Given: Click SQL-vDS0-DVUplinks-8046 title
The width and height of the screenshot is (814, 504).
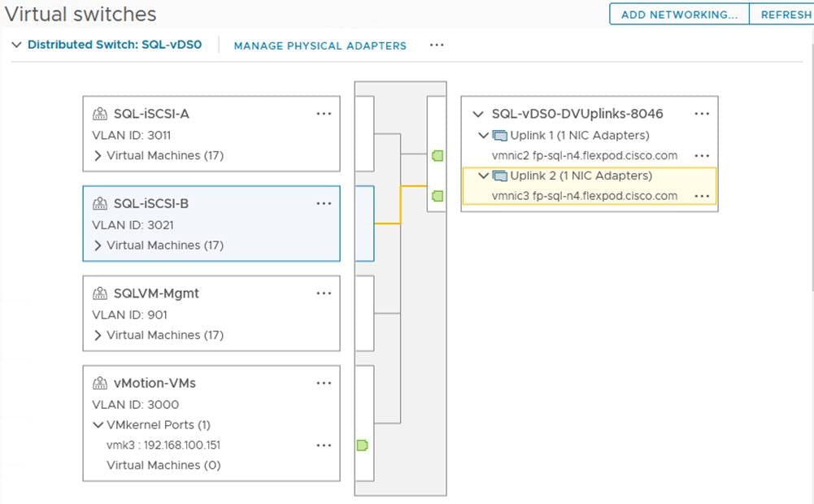Looking at the screenshot, I should click(577, 114).
